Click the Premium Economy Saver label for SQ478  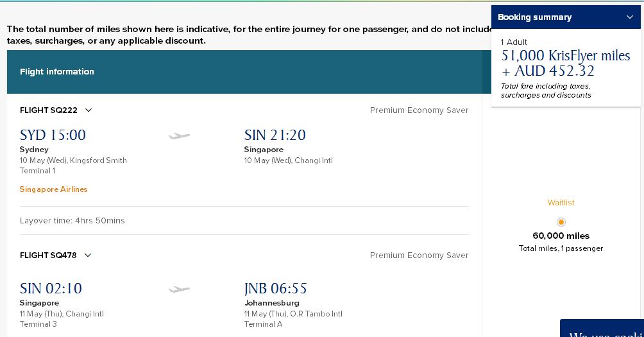(419, 255)
